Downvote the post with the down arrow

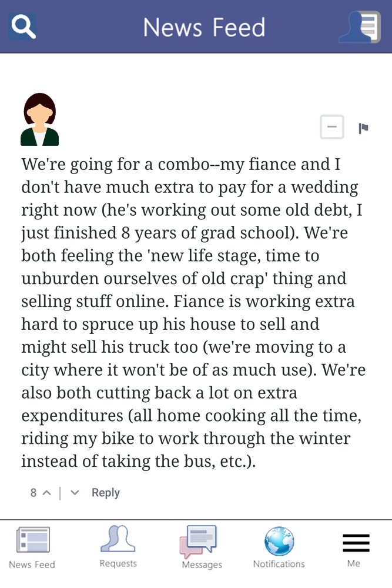[x=75, y=493]
